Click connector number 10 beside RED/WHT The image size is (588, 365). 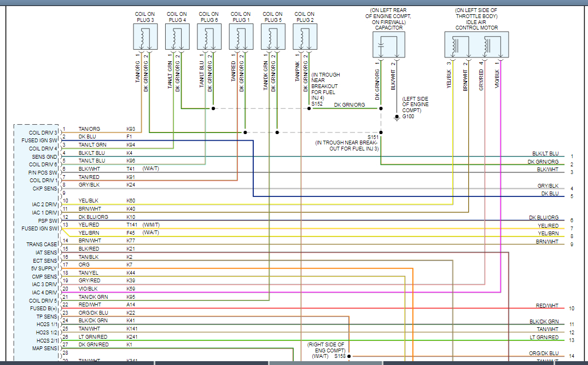571,309
